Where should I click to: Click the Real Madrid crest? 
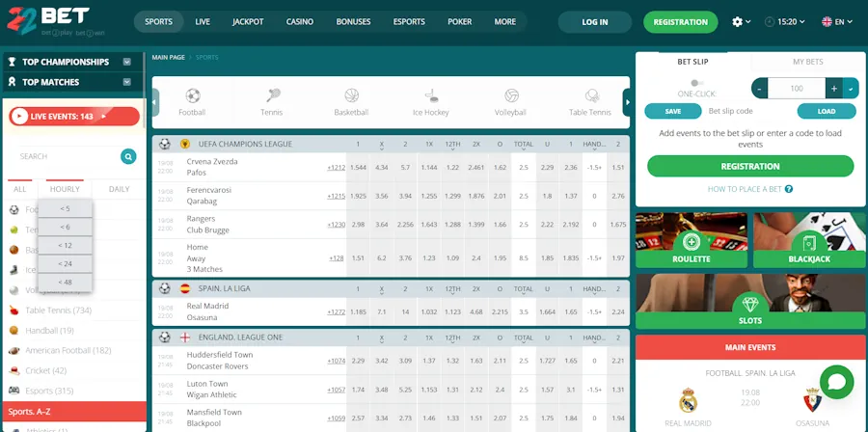(x=688, y=400)
